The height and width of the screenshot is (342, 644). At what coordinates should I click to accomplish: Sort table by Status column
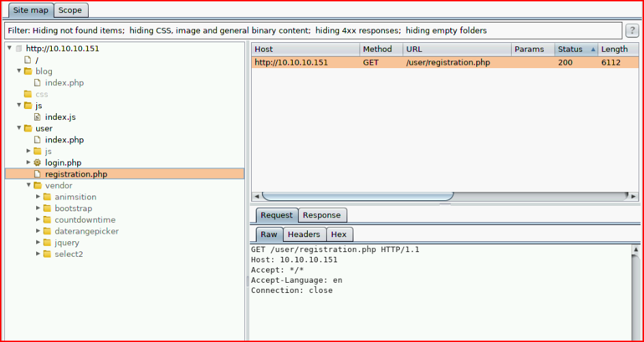pos(576,49)
